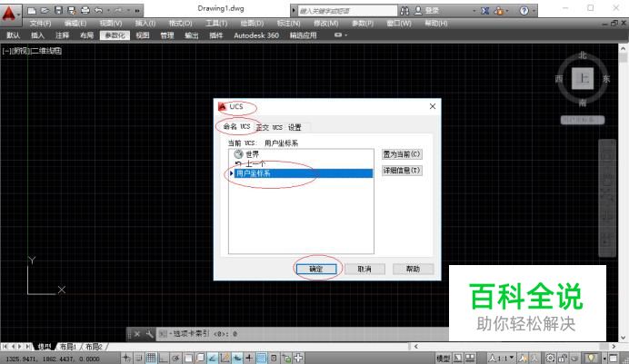Click the 模型 model space button in status bar
Screen dimensions: 629x364
pyautogui.click(x=444, y=358)
